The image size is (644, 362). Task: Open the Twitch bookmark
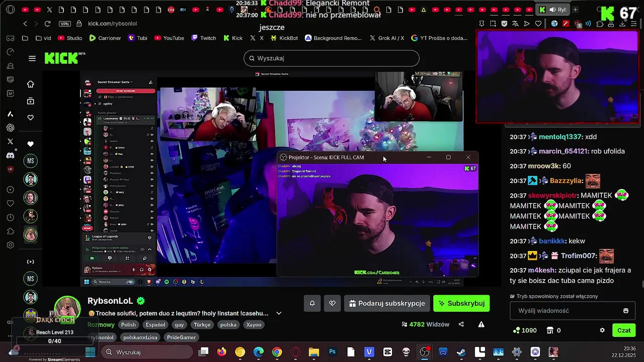[x=204, y=38]
